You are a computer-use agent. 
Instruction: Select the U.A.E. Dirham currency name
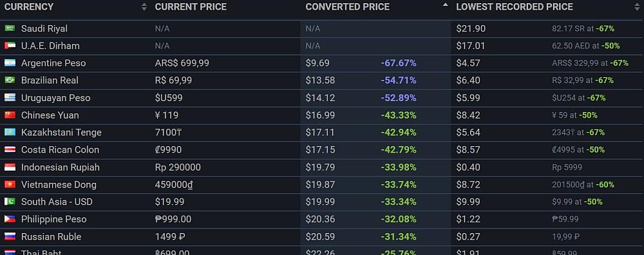pyautogui.click(x=50, y=46)
